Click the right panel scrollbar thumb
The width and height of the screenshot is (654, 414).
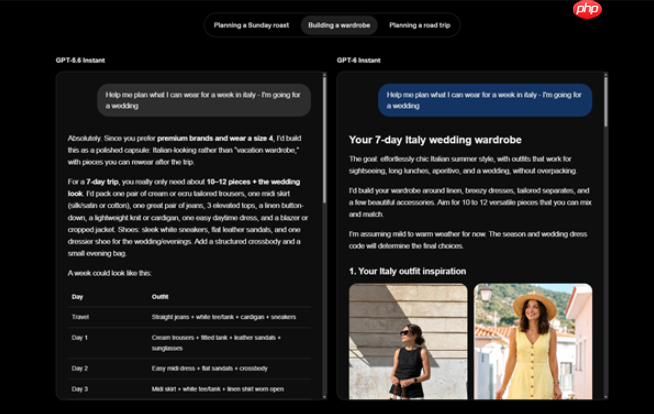606,102
